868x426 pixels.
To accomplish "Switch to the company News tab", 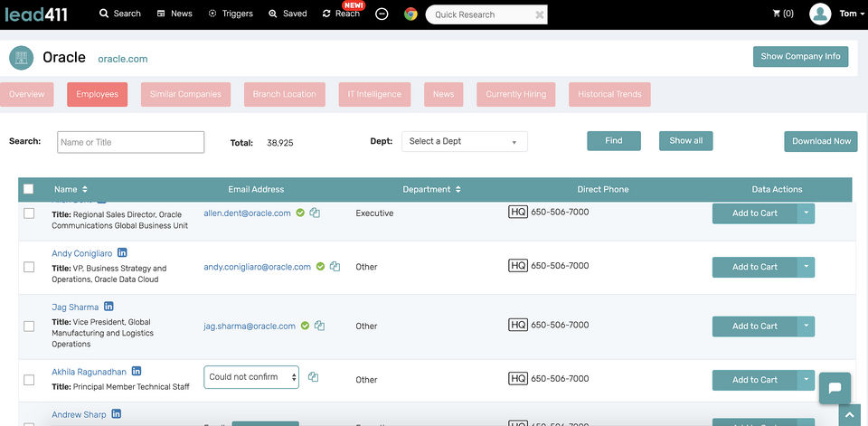I will coord(443,94).
